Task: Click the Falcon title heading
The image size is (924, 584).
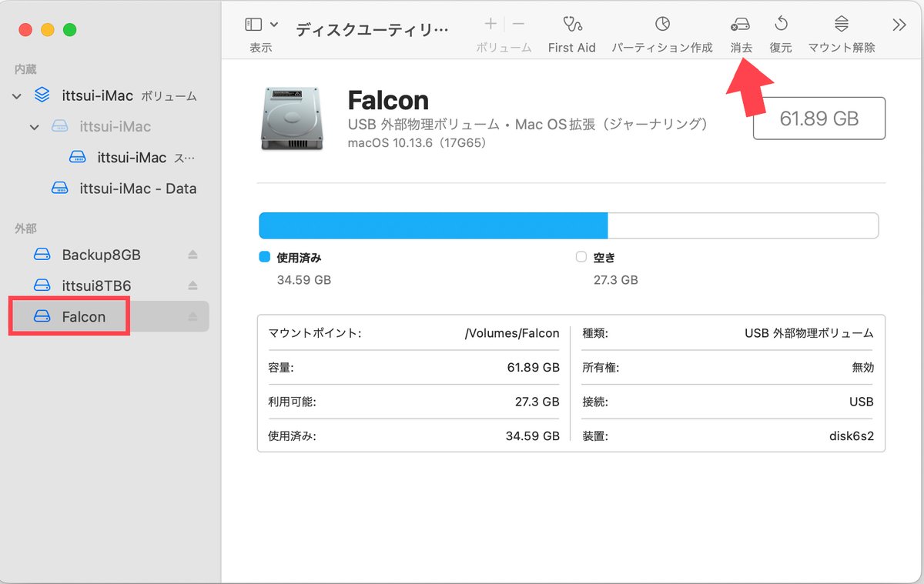Action: [x=388, y=100]
